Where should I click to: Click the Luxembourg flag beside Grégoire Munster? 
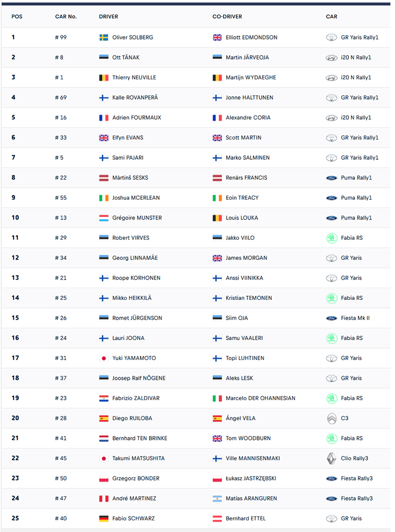pos(104,218)
